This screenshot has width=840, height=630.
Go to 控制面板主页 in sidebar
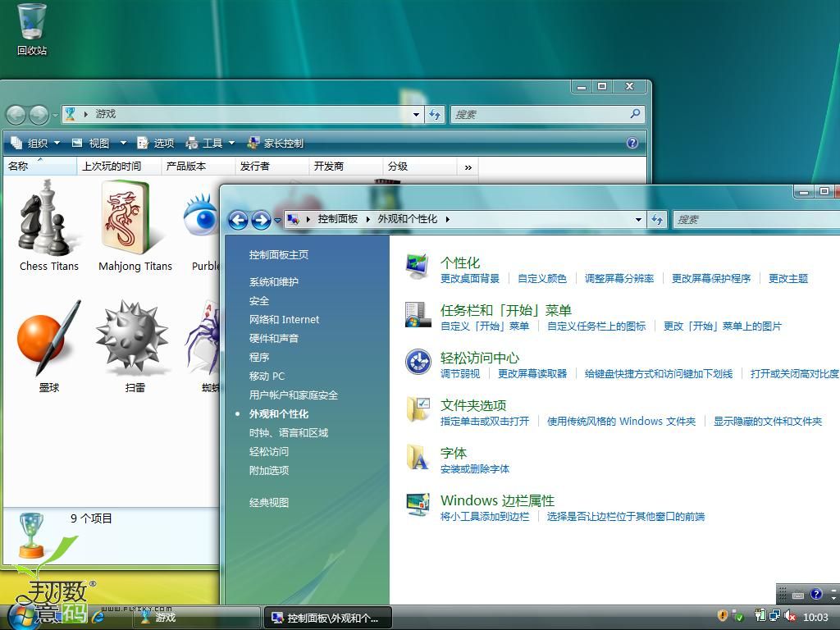[279, 255]
